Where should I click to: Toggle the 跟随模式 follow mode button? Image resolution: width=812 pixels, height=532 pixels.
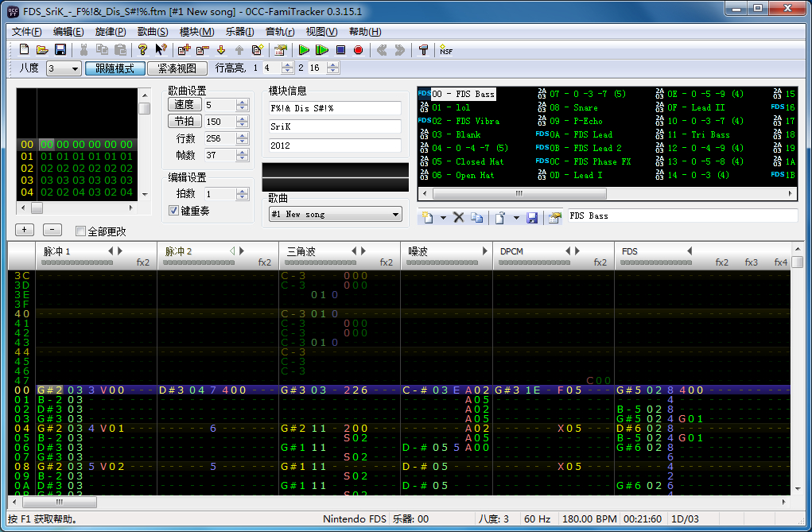pos(115,68)
